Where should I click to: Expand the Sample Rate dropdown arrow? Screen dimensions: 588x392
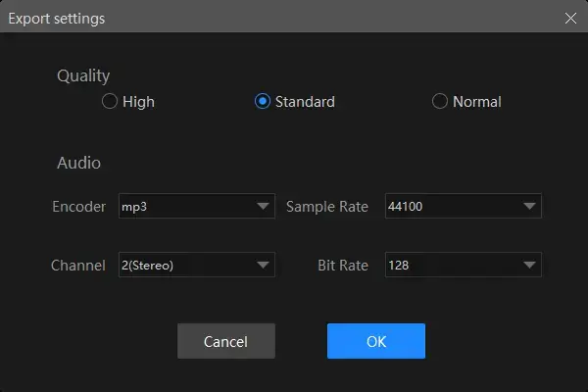[529, 207]
